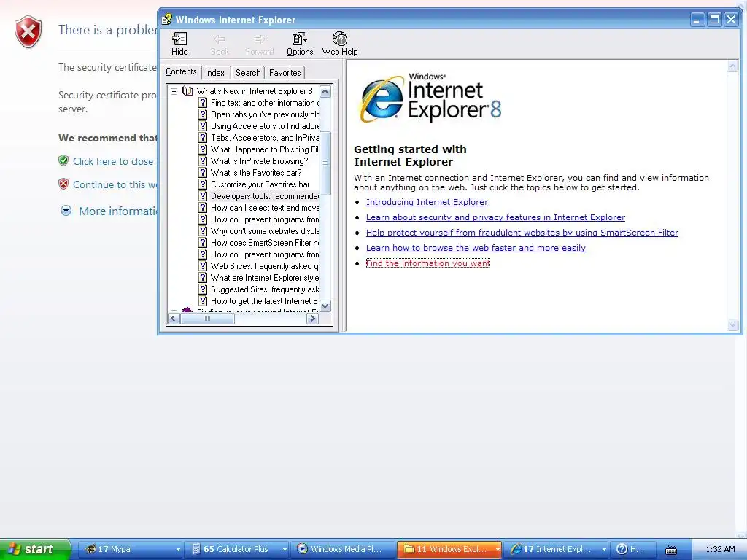Open the SmartScreen Filter fraudulent websites link
The width and height of the screenshot is (747, 560).
522,233
